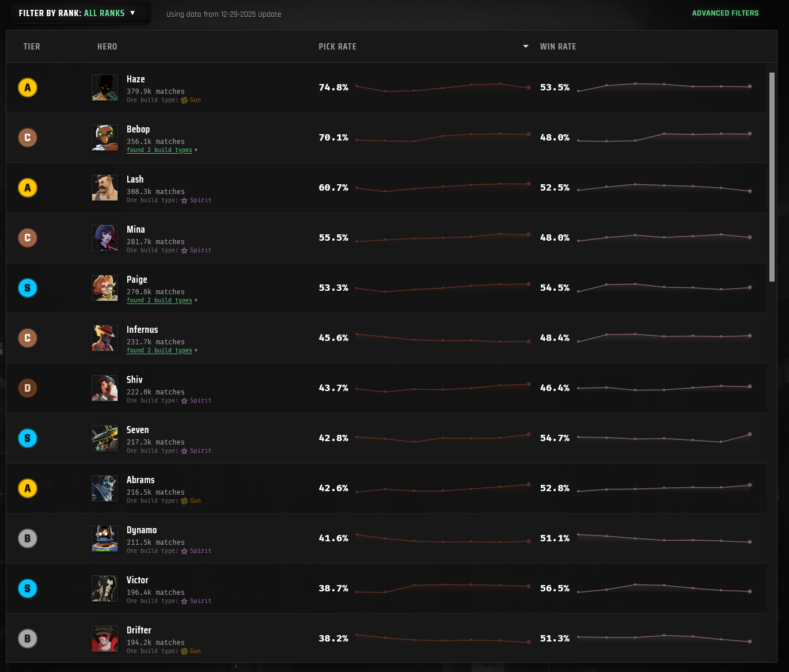Viewport: 789px width, 672px height.
Task: Click the Bebop hero portrait
Action: coord(105,138)
